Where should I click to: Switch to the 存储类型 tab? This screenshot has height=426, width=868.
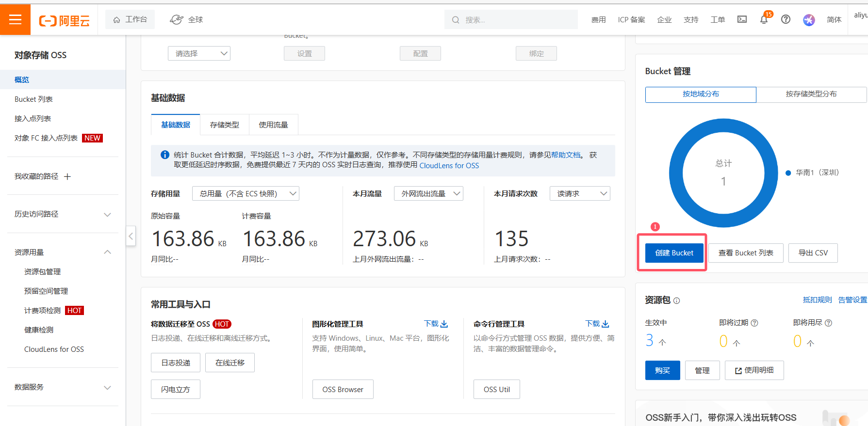pyautogui.click(x=225, y=125)
